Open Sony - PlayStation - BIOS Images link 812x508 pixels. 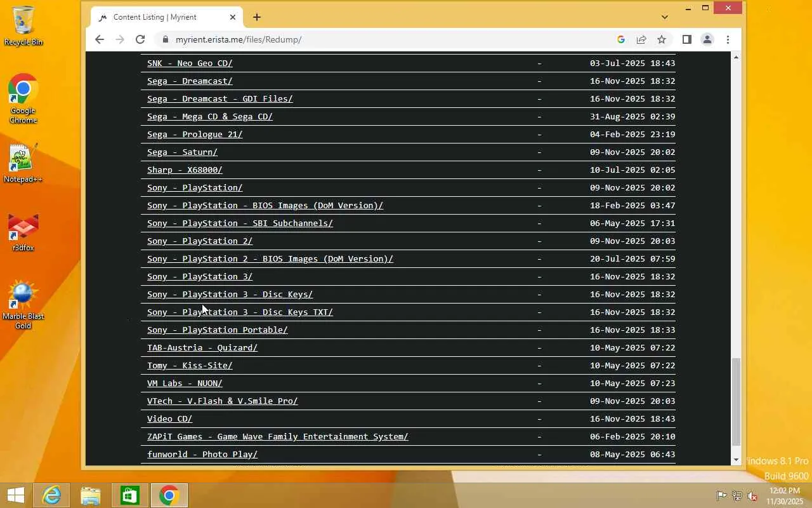(x=265, y=206)
